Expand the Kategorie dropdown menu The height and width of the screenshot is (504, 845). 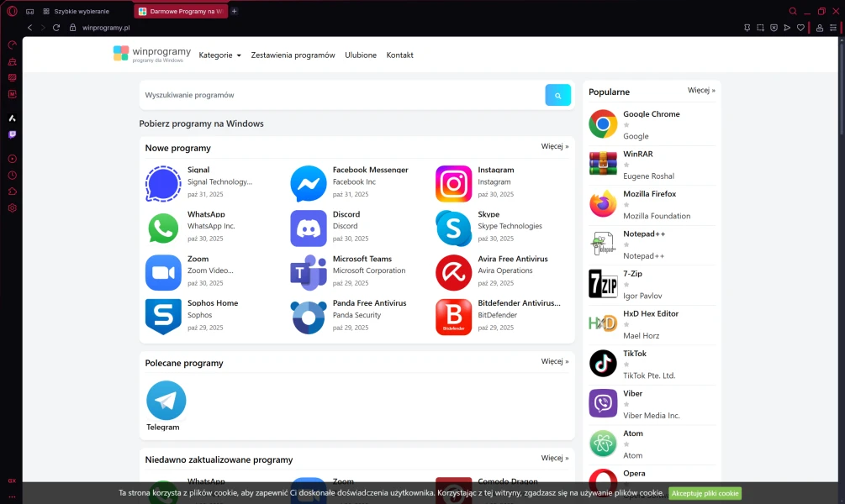click(x=219, y=55)
